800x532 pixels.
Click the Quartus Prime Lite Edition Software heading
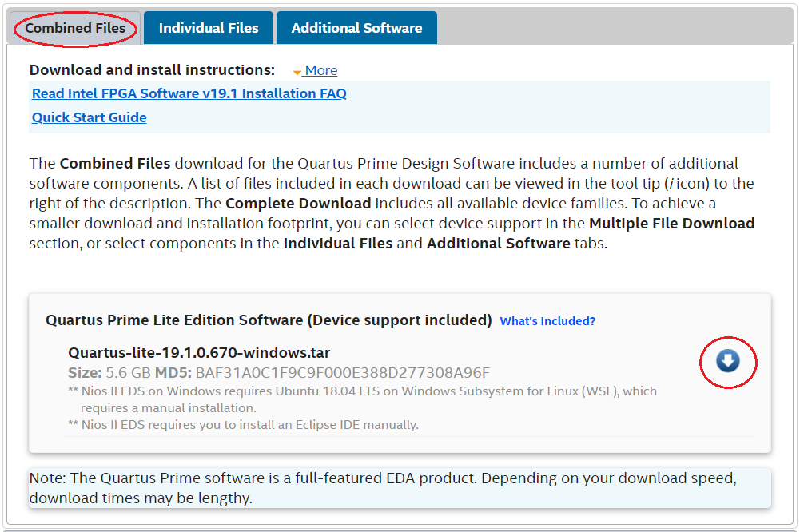coord(269,320)
